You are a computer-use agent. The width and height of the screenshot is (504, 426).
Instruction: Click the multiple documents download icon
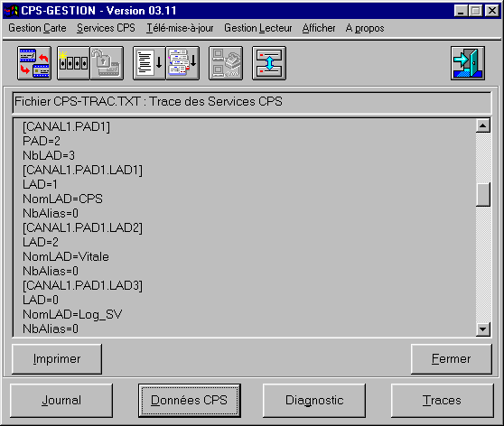point(182,63)
